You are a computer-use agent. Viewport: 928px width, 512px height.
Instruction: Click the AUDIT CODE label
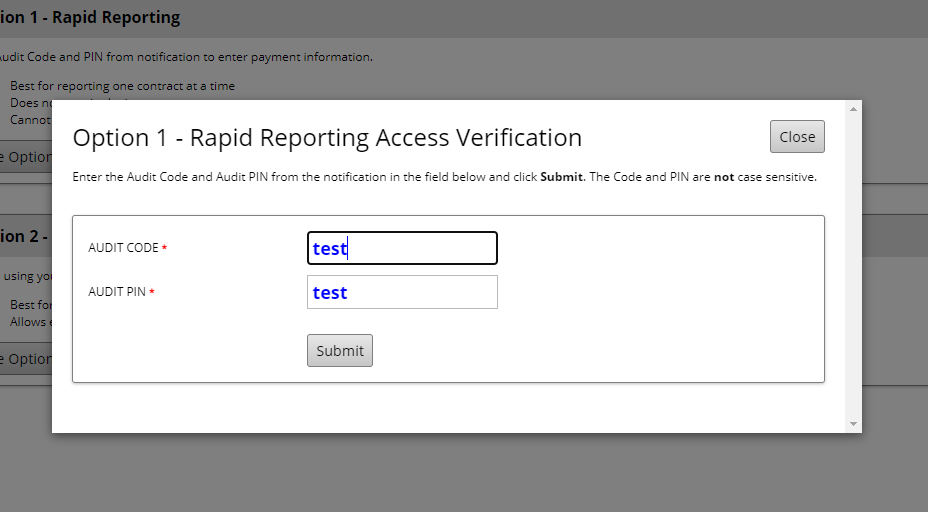(123, 248)
